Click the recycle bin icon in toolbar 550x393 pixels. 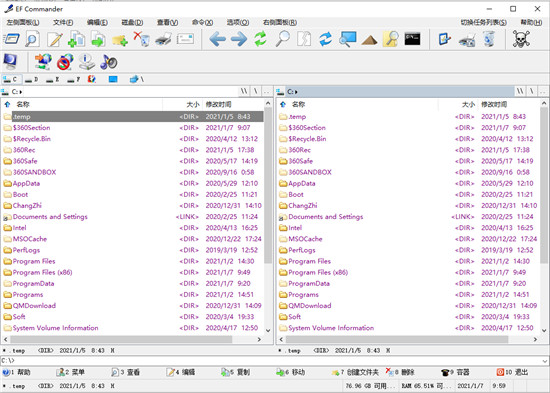click(x=489, y=39)
